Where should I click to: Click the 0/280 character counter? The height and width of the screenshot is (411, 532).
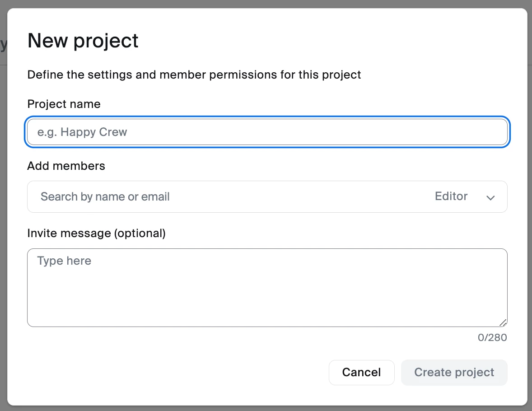tap(492, 337)
